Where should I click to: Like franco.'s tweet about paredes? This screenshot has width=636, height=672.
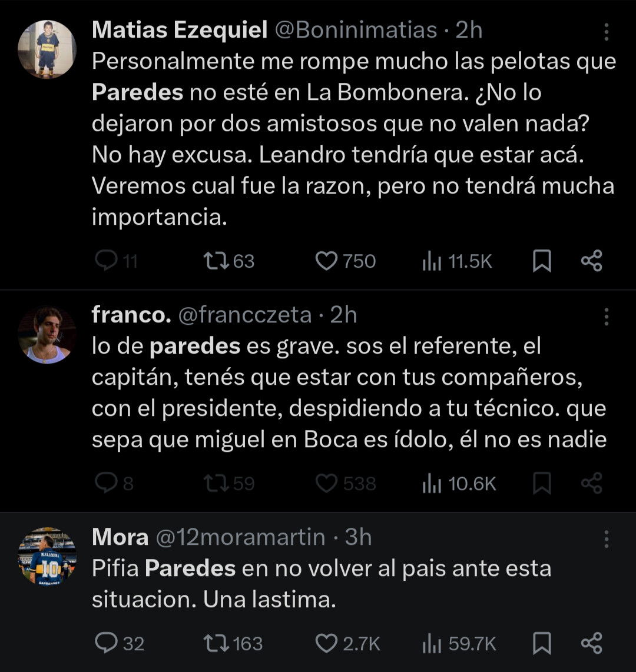click(326, 483)
